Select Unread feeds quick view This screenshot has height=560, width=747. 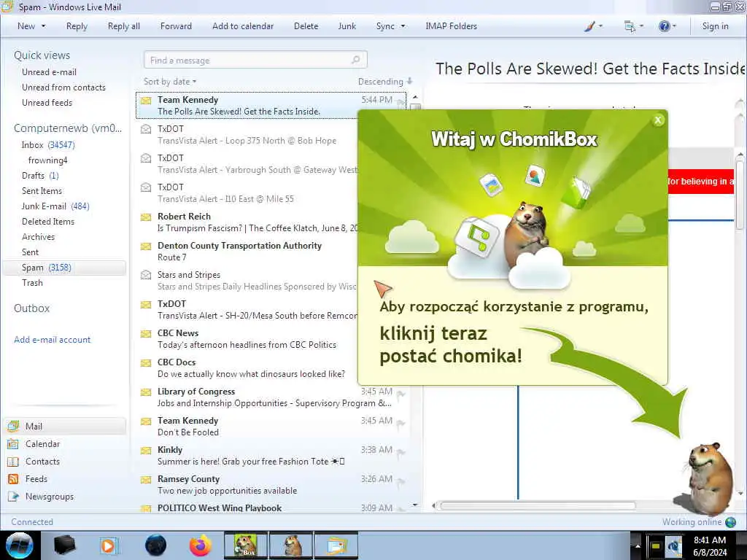(x=47, y=102)
